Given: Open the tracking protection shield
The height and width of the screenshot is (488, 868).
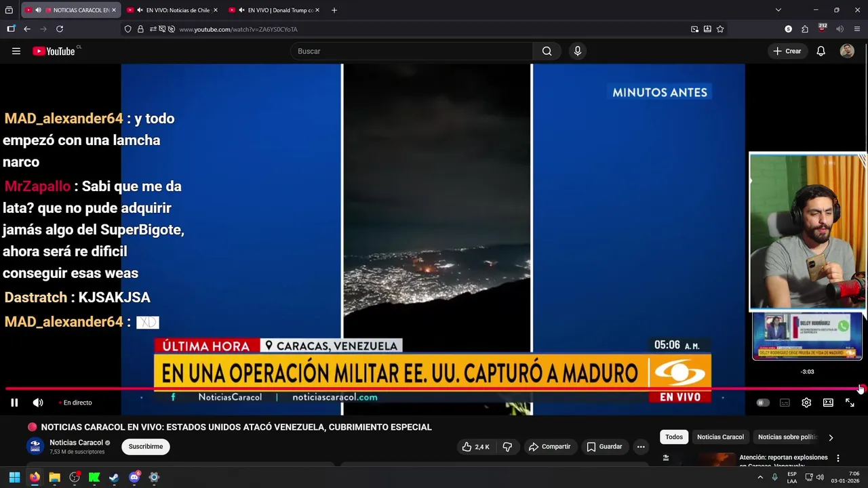Looking at the screenshot, I should (x=127, y=29).
